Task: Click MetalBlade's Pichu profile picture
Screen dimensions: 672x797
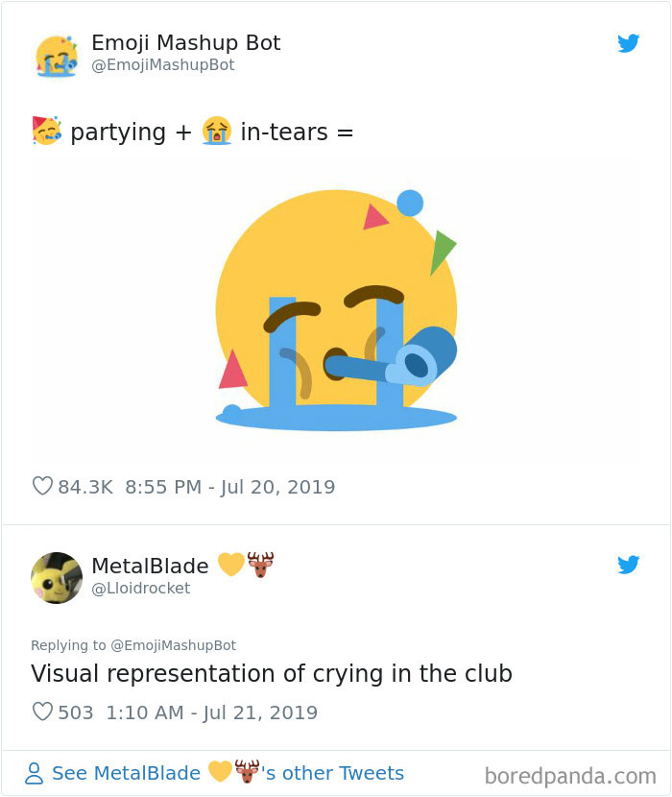Action: click(x=57, y=577)
